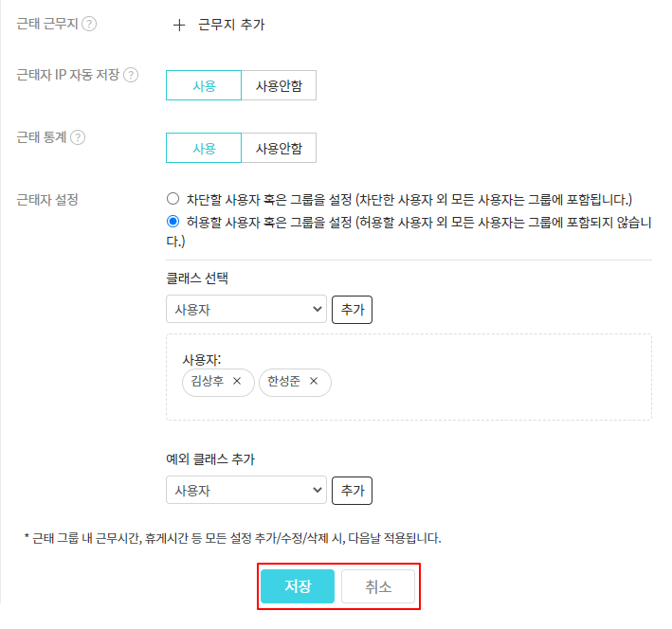Open the 예외 클래스 추가 dropdown

(245, 491)
